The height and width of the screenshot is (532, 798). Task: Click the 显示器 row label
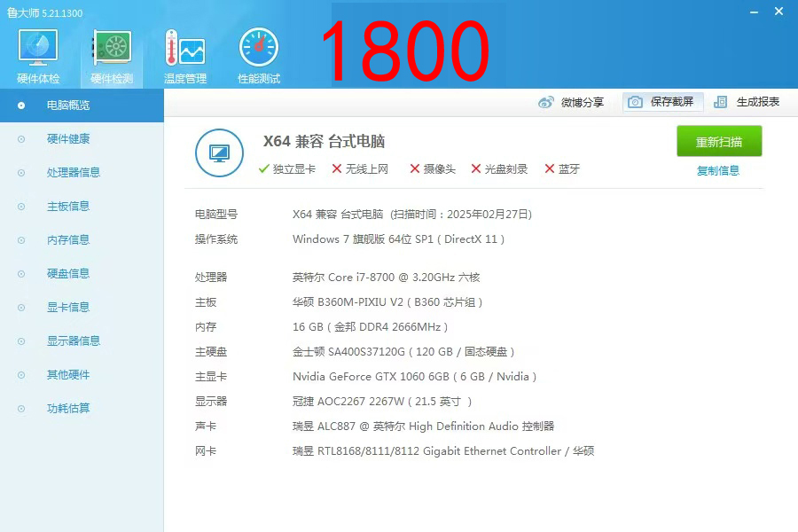click(211, 402)
